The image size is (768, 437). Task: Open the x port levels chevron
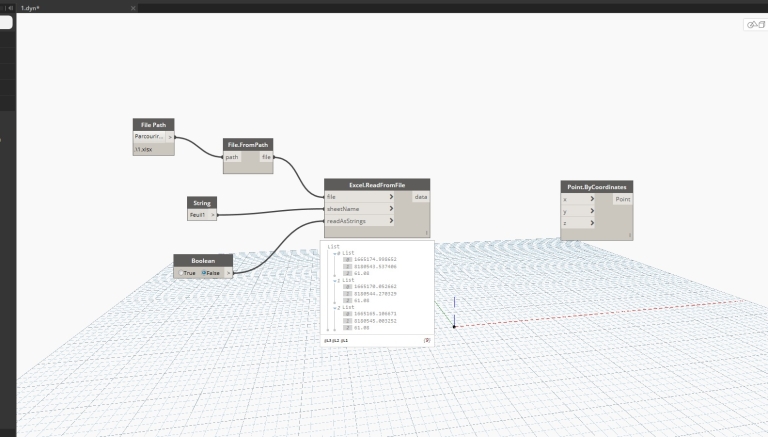coord(592,199)
